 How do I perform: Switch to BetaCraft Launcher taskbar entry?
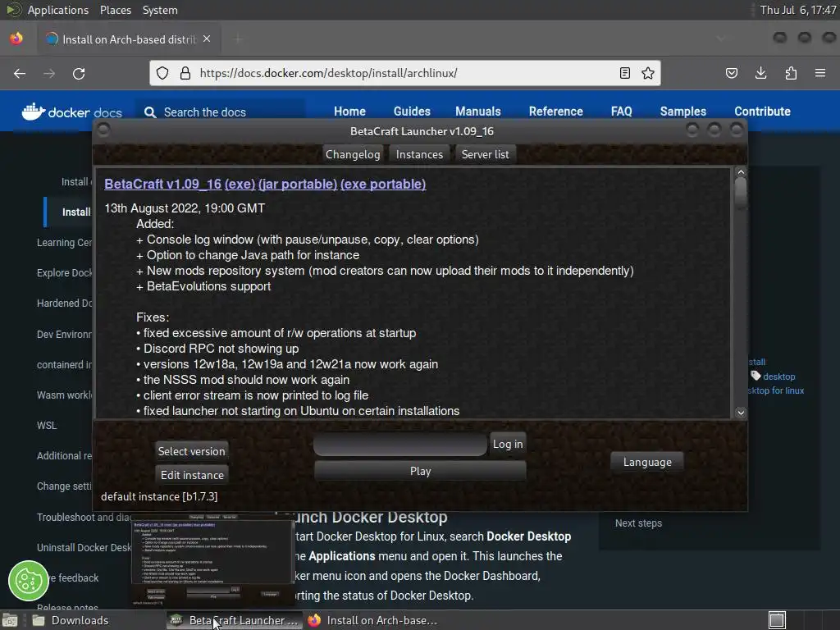coord(234,620)
